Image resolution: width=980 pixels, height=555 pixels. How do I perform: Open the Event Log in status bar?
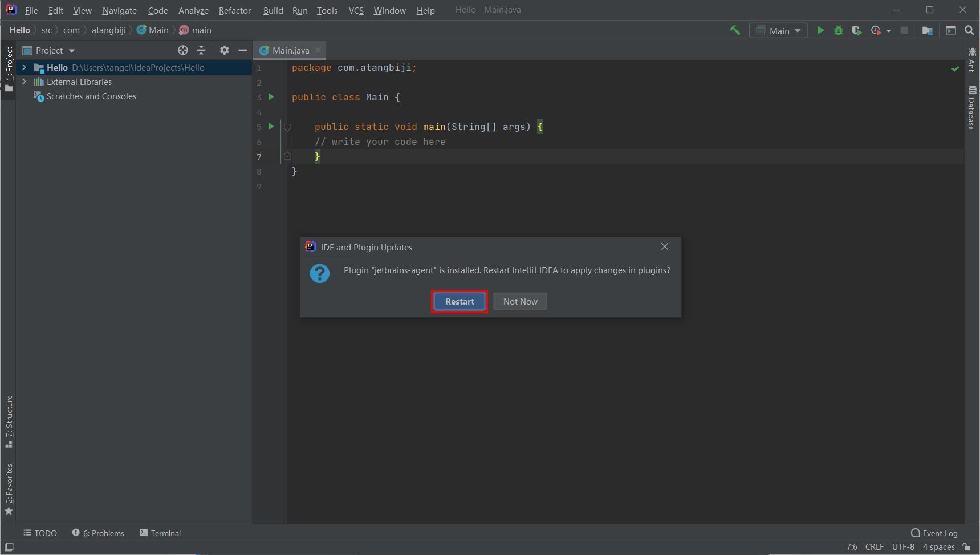point(934,533)
